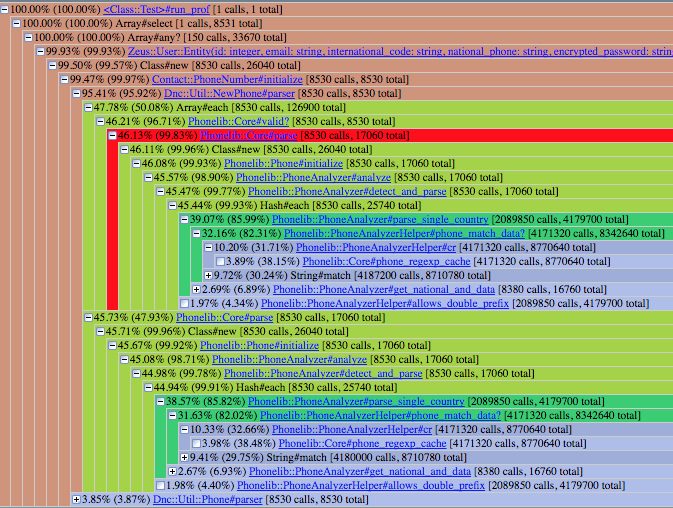Collapse the Array#any? node

(28, 38)
